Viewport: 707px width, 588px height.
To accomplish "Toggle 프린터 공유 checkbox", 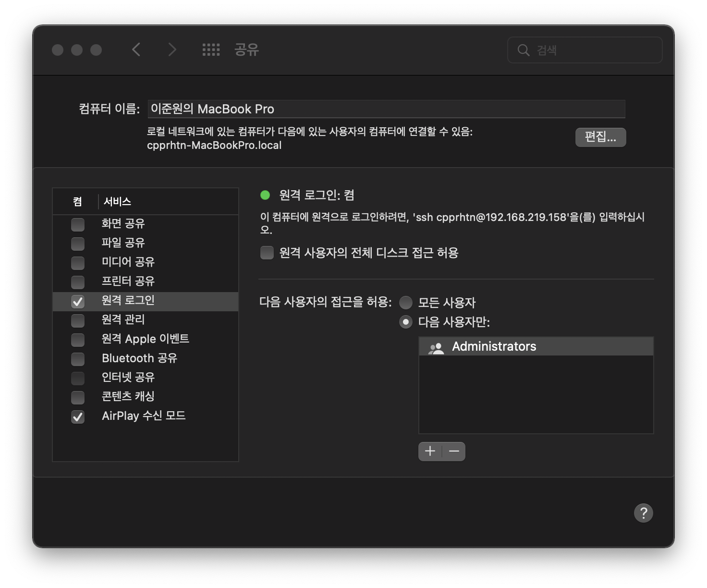I will click(x=78, y=282).
